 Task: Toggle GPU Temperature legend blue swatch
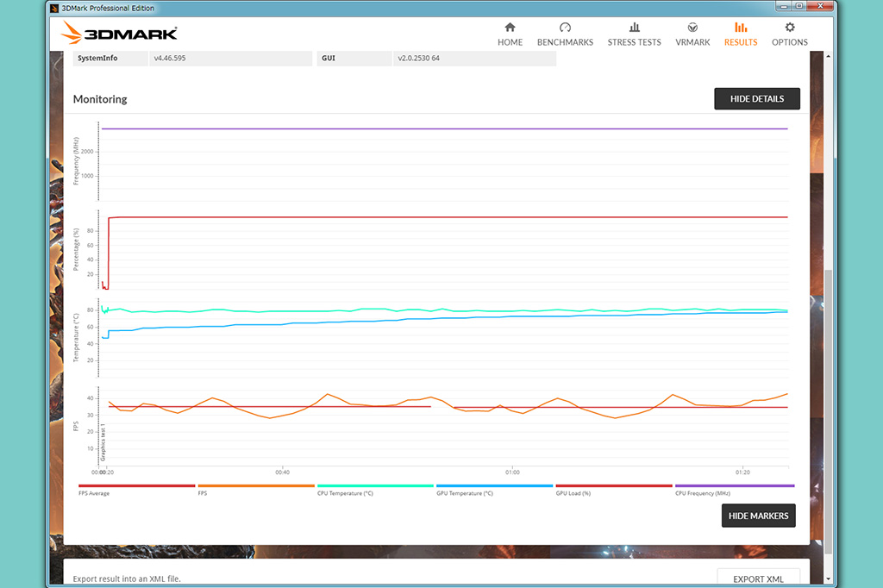coord(495,485)
